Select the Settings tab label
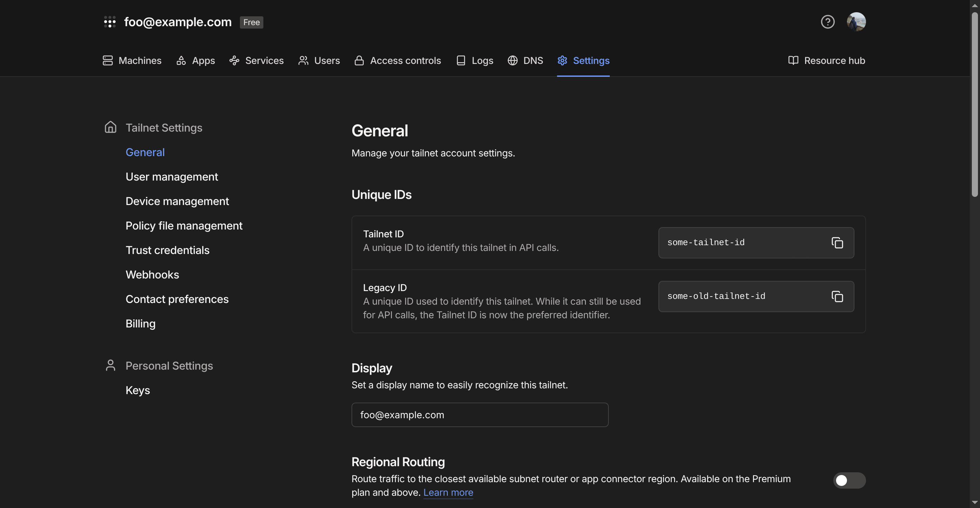 pos(591,61)
